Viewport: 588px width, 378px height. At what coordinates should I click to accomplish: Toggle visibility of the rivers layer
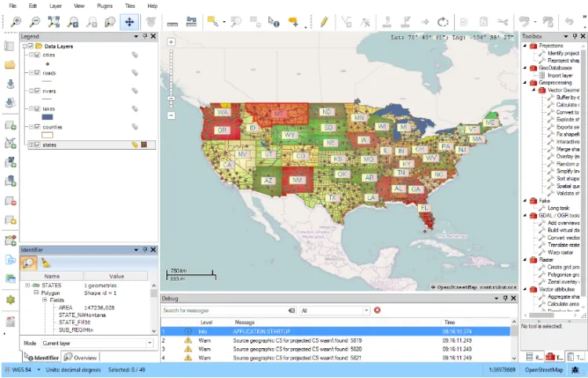point(36,91)
